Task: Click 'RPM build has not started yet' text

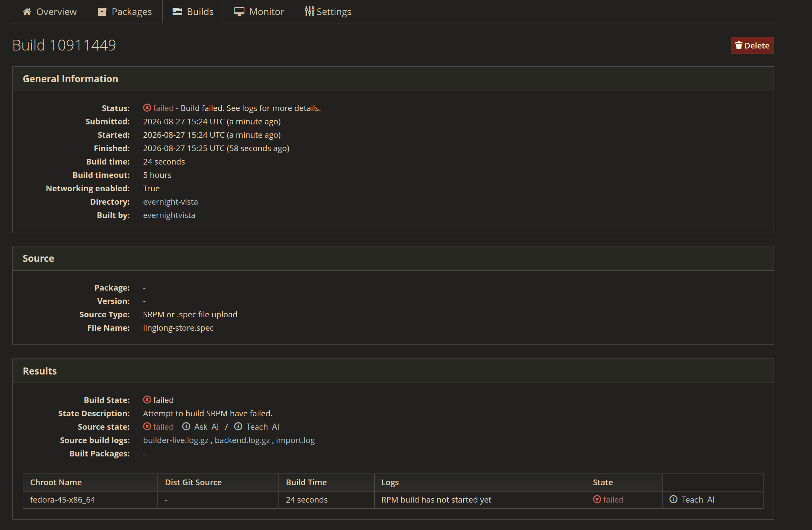Action: 436,500
